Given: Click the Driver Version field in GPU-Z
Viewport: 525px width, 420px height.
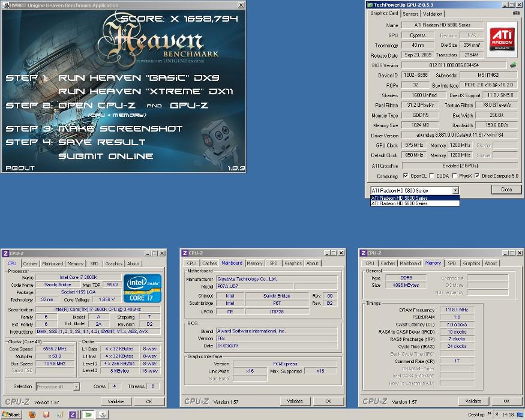Looking at the screenshot, I should click(x=460, y=135).
